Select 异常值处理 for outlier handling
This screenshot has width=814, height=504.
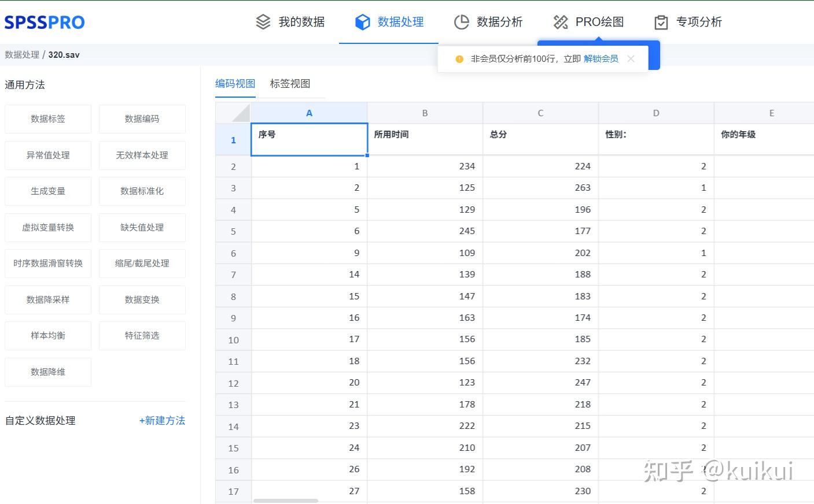[x=47, y=155]
